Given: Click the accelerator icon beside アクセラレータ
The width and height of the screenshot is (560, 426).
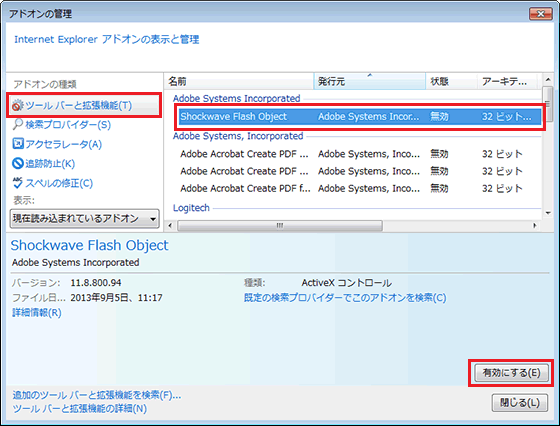Looking at the screenshot, I should pyautogui.click(x=18, y=144).
